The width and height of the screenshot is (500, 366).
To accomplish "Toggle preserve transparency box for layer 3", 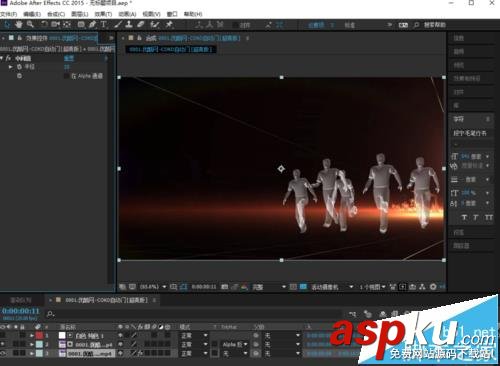I will click(215, 353).
